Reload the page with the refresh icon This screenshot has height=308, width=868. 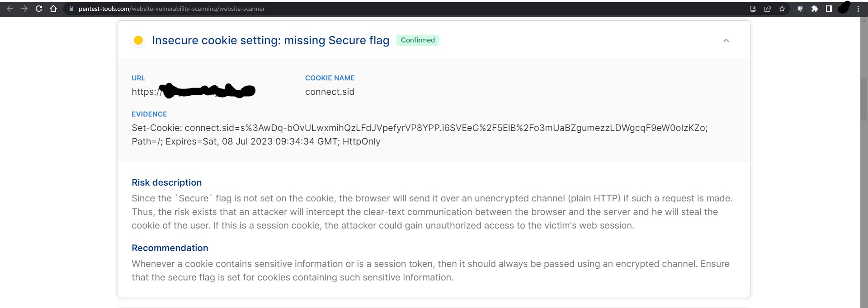[x=39, y=9]
